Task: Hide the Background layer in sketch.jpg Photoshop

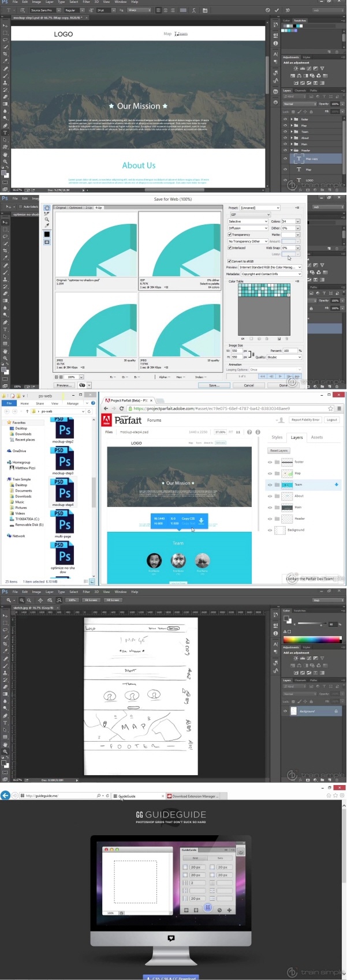Action: coord(285,711)
